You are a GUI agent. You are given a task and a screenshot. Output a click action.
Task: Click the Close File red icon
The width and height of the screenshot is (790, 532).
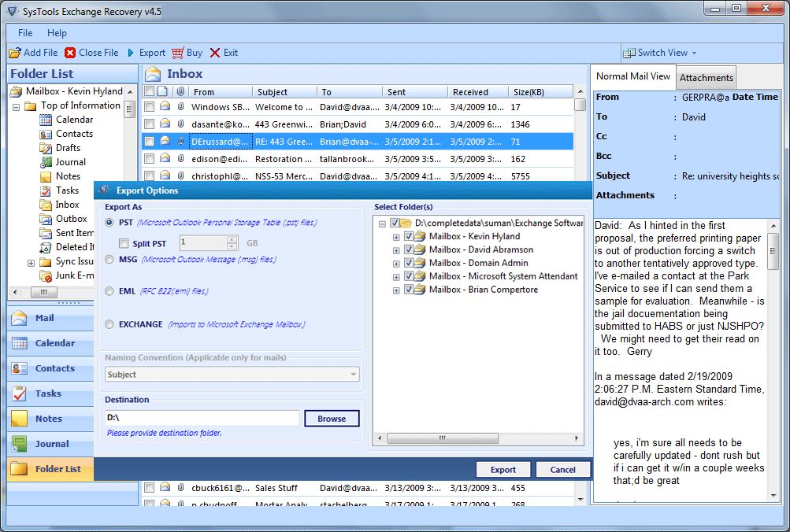click(71, 53)
